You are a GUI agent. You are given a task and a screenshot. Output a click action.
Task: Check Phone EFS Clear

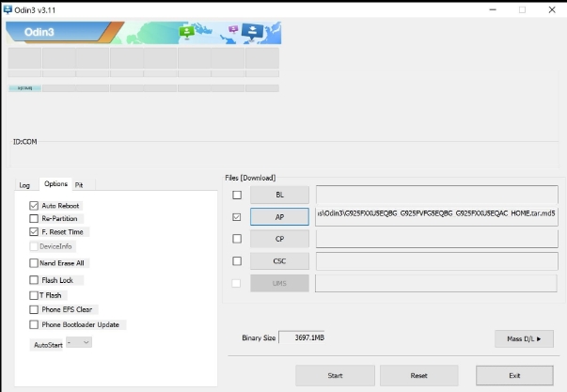point(34,309)
